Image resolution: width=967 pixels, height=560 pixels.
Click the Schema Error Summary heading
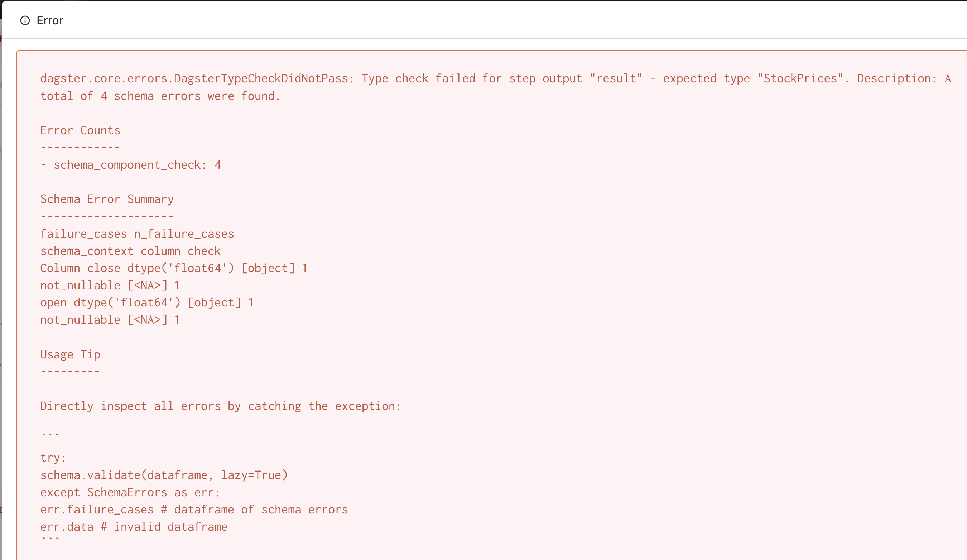107,199
